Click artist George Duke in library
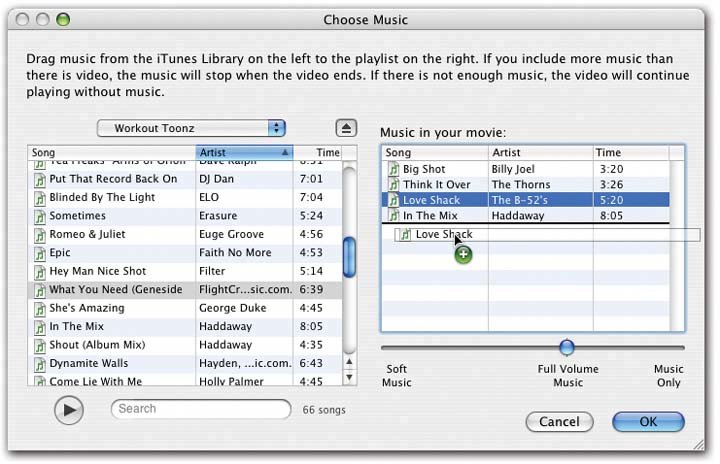 point(232,308)
